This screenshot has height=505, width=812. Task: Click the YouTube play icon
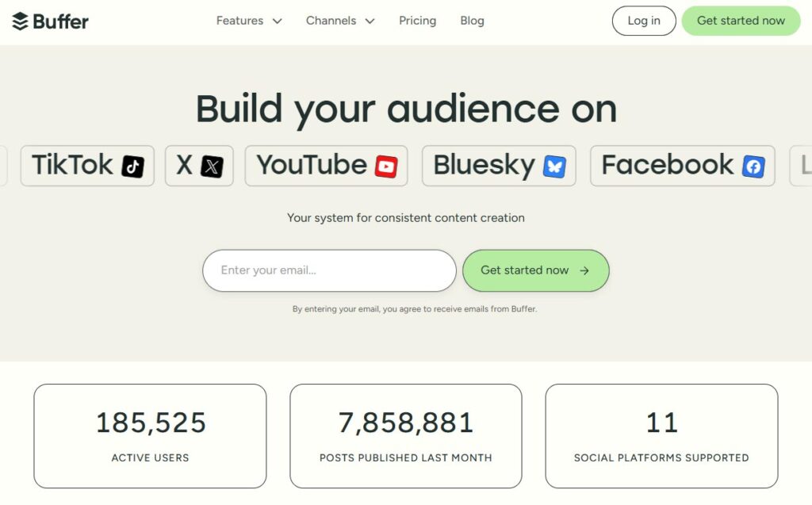[386, 166]
